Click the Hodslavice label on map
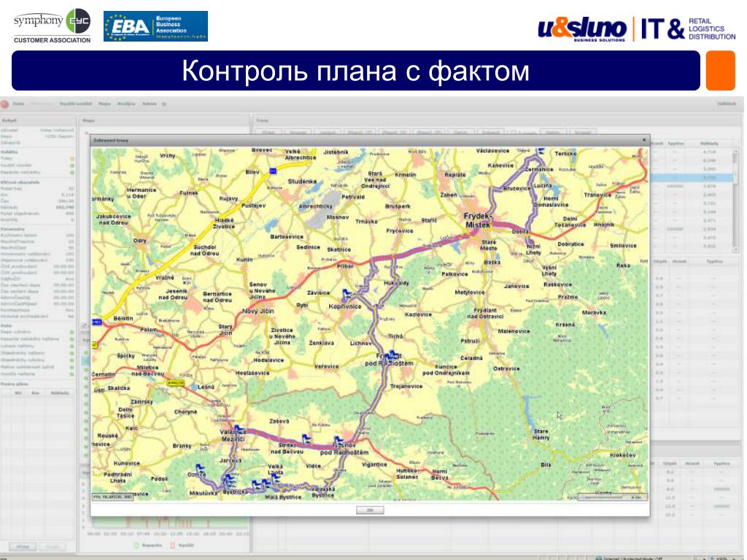Image resolution: width=747 pixels, height=560 pixels. (268, 360)
